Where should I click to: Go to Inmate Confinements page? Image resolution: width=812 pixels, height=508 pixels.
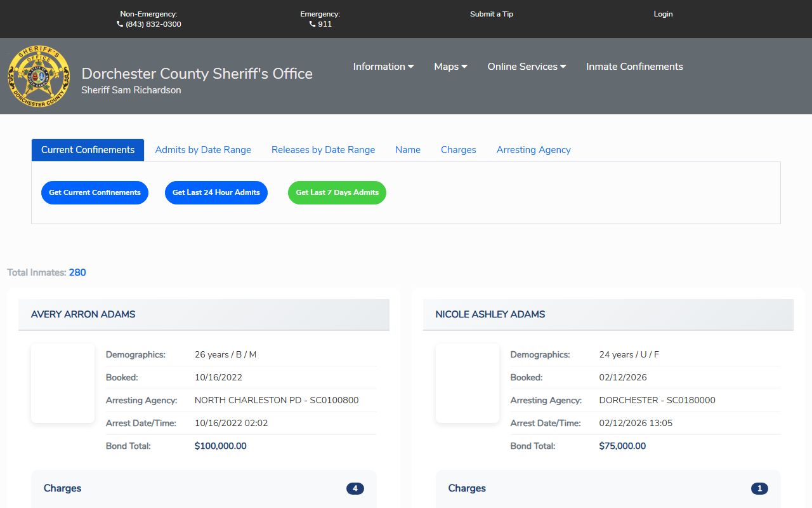click(634, 67)
